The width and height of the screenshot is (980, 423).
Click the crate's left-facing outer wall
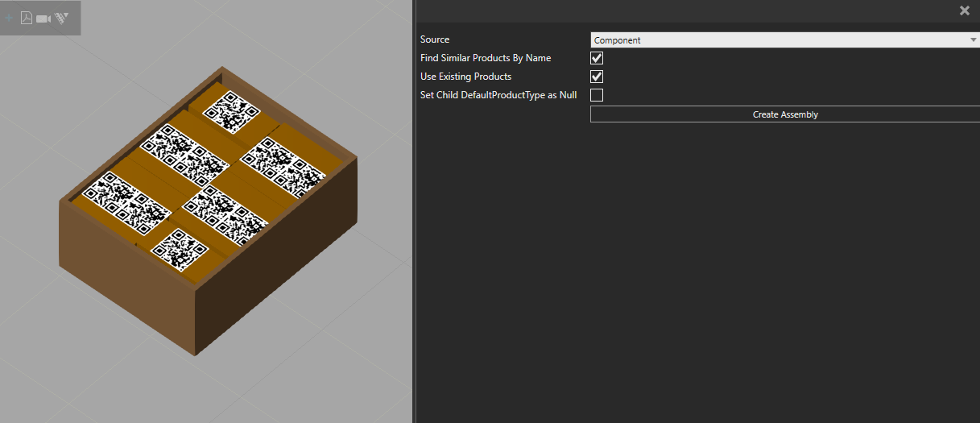point(125,274)
